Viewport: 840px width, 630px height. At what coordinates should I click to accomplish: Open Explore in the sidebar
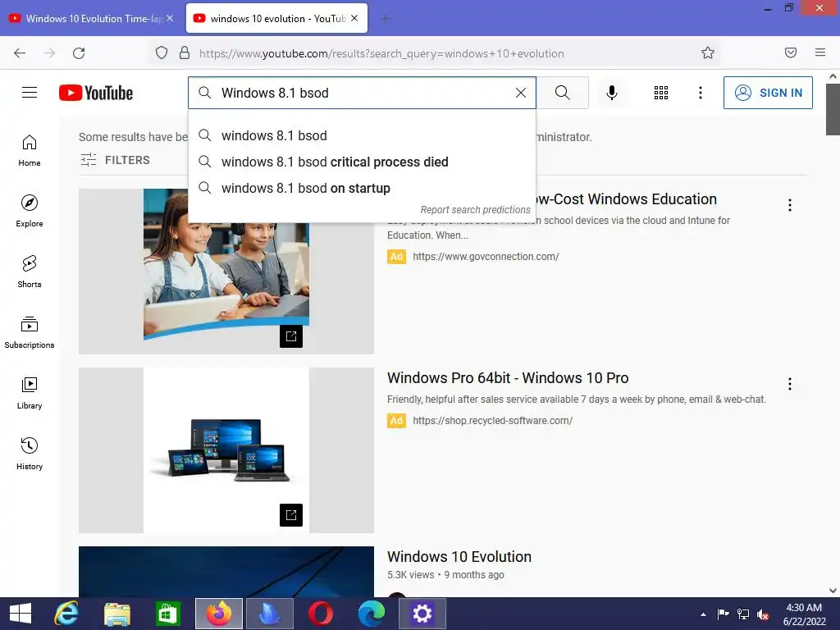(30, 211)
